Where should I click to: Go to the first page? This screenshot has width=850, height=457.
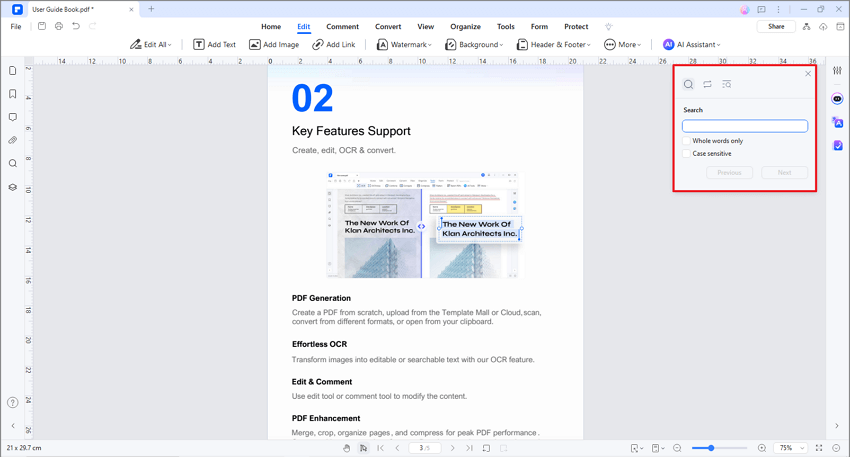click(381, 448)
